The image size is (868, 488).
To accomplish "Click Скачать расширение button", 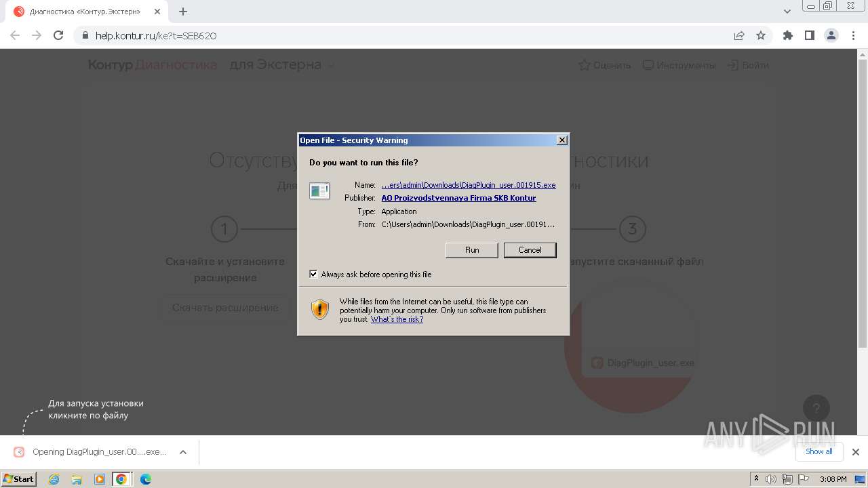I will tap(225, 308).
